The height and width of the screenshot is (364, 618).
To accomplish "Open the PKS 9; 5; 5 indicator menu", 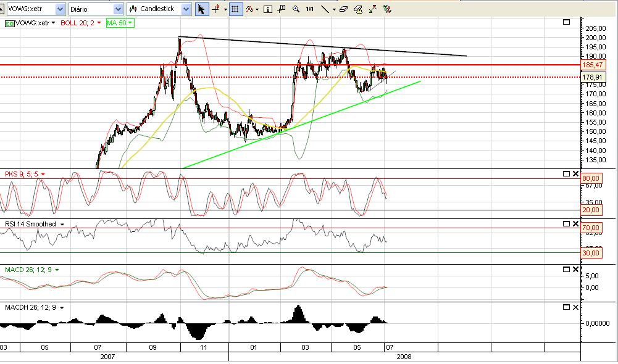I will pyautogui.click(x=43, y=174).
